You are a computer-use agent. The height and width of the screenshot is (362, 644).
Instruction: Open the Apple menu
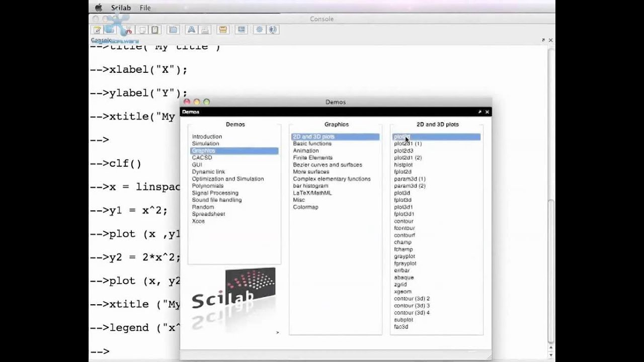(x=99, y=8)
